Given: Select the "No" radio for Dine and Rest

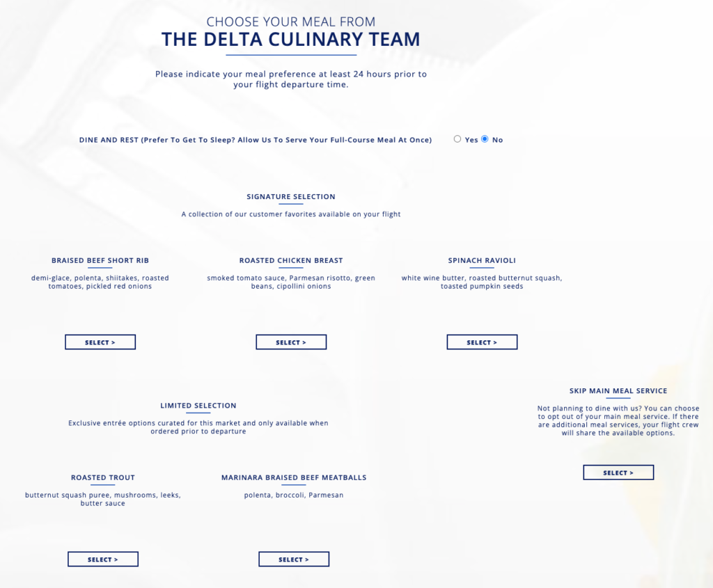Looking at the screenshot, I should tap(485, 139).
